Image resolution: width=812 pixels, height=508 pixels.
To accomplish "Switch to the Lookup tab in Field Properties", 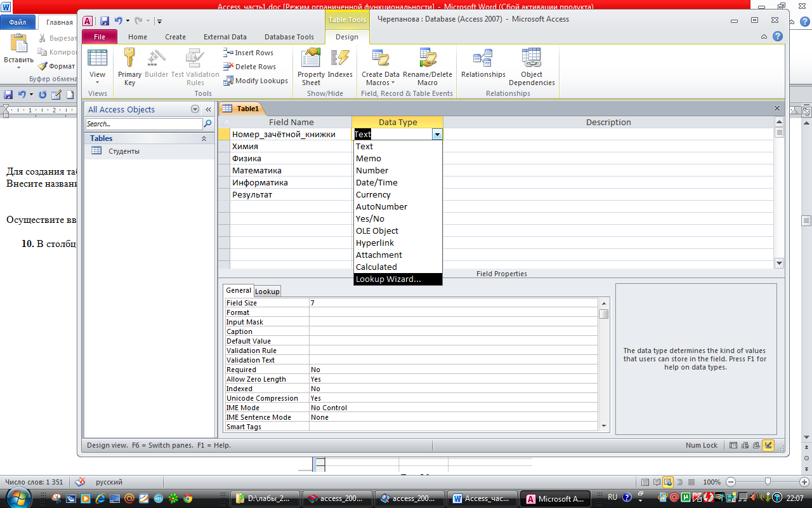I will (267, 291).
